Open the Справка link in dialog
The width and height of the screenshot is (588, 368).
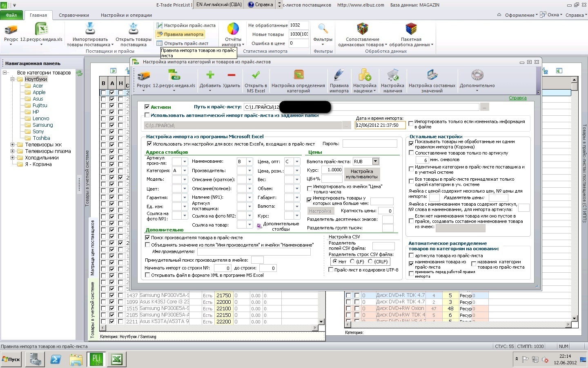(518, 98)
